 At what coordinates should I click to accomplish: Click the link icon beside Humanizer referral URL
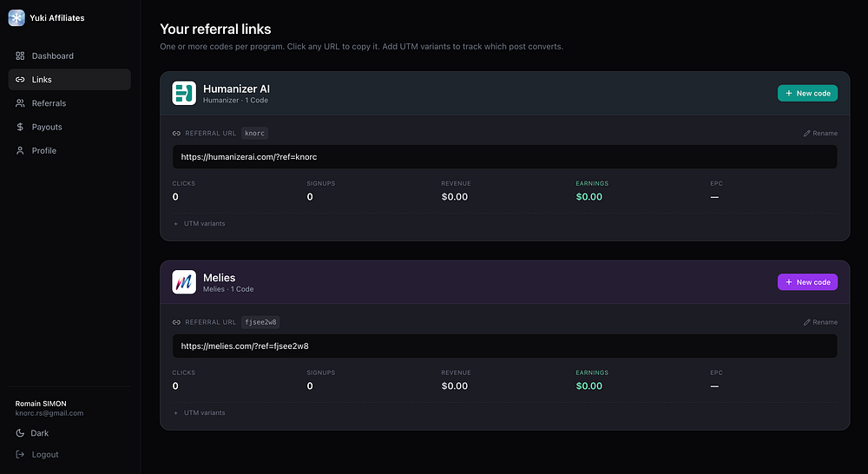tap(177, 134)
